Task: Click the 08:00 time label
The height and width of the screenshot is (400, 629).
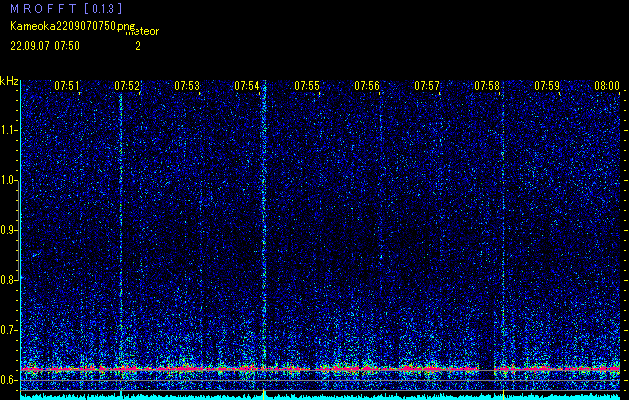Action: 607,86
